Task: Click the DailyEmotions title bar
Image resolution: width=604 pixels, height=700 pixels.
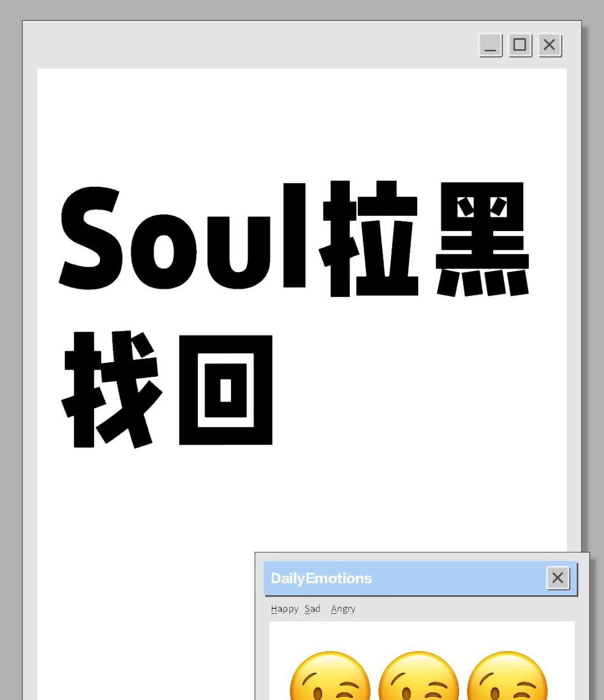Action: pos(391,578)
